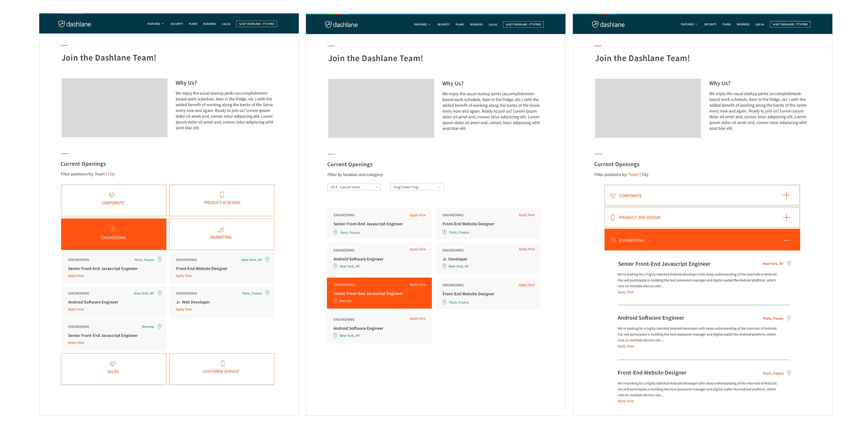
Task: Select Plans in the right mockup navigation
Action: pos(726,24)
